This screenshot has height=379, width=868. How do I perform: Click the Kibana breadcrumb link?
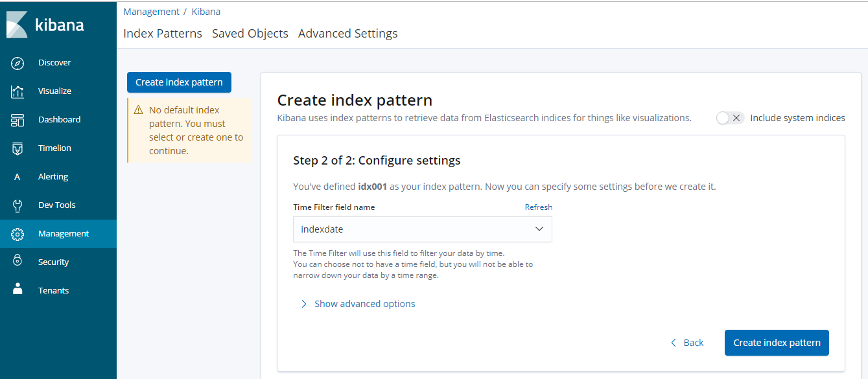[206, 12]
